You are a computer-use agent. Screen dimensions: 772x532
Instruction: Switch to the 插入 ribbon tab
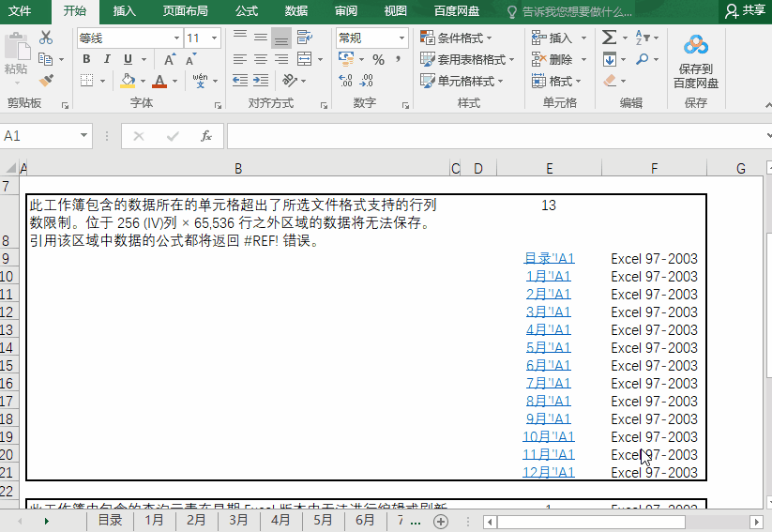click(x=125, y=11)
